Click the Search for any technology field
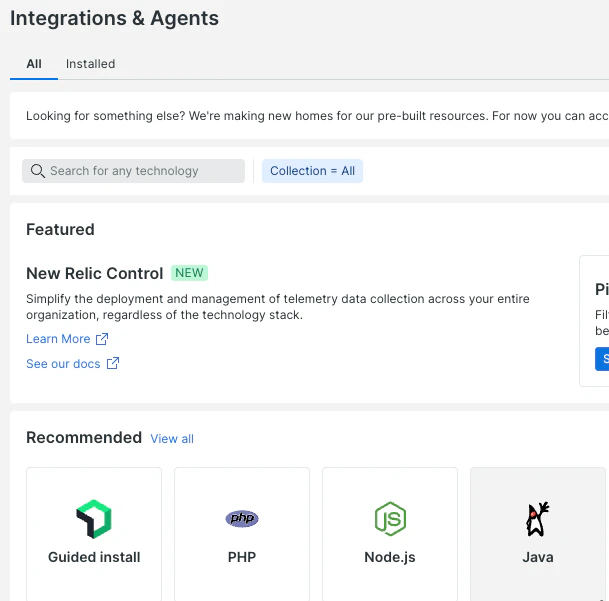This screenshot has width=609, height=601. click(x=133, y=171)
